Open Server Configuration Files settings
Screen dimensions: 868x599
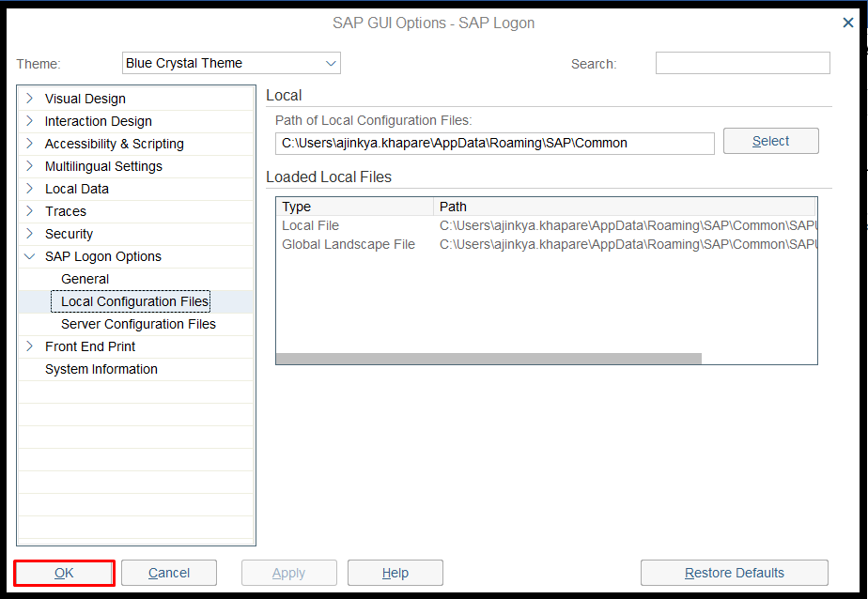point(138,324)
